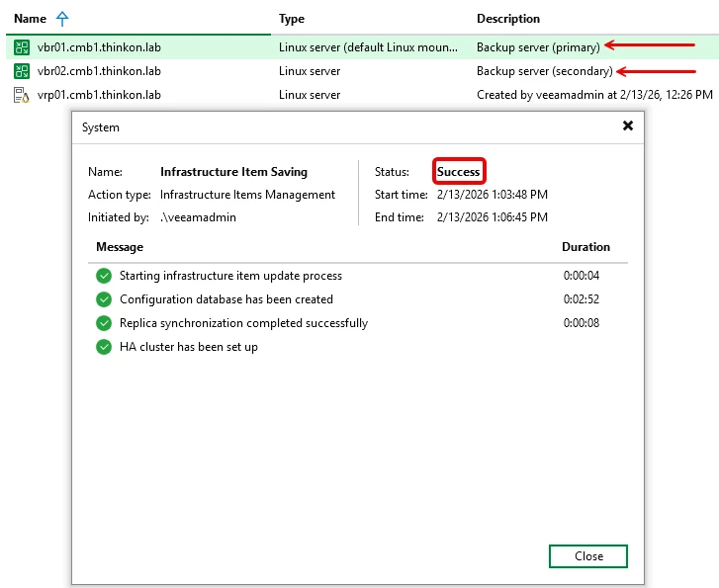The height and width of the screenshot is (588, 719).
Task: Select the vbr02.cmb1.thinkon.lab server entry
Action: [x=99, y=71]
